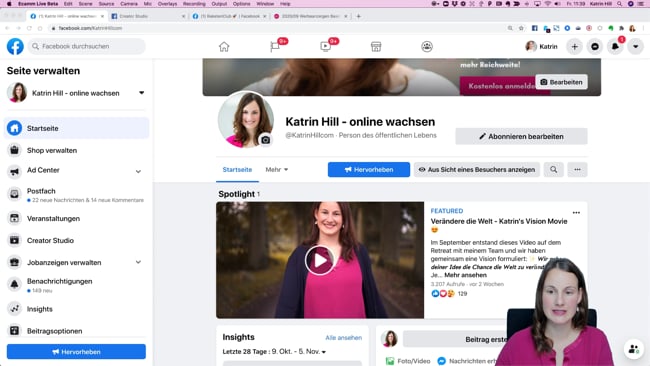Open Veranstaltungen in sidebar
This screenshot has height=366, width=650.
point(76,218)
